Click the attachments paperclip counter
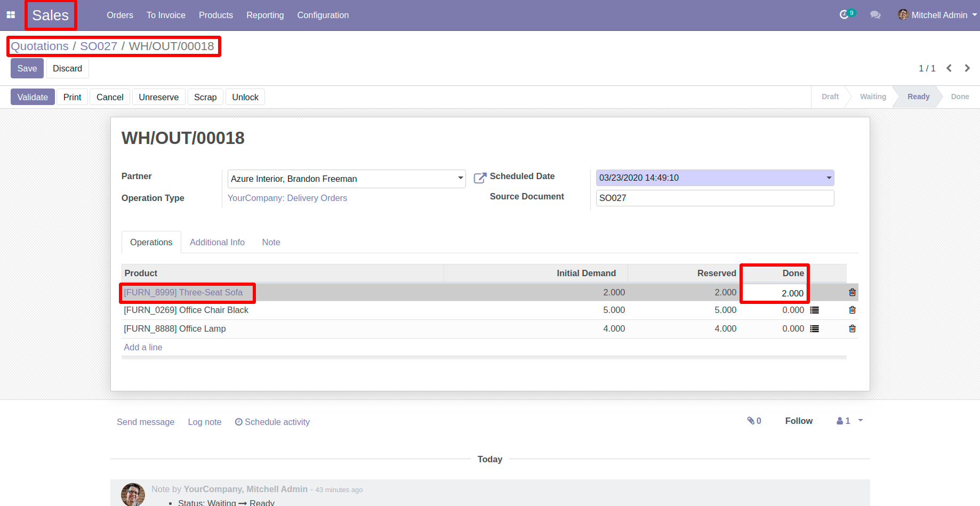 tap(754, 421)
